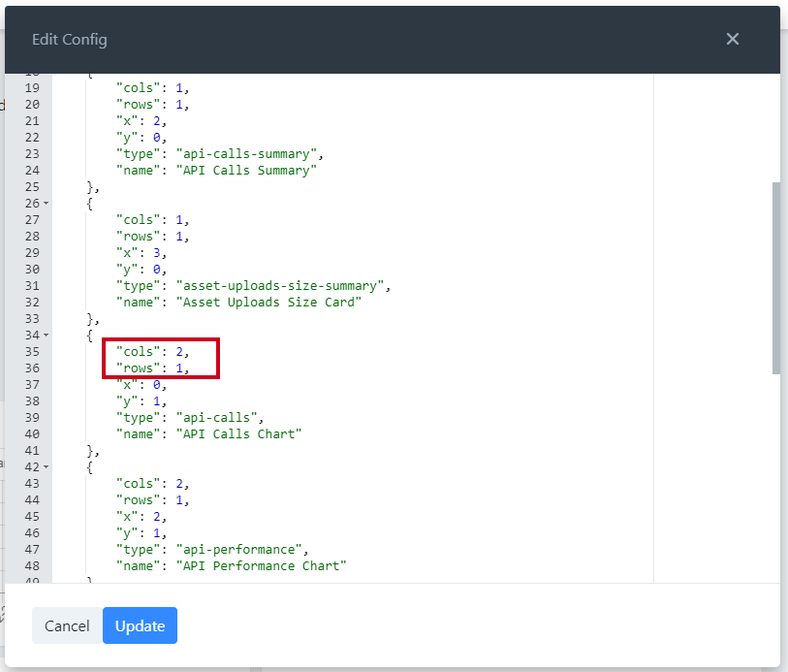Image resolution: width=788 pixels, height=672 pixels.
Task: Collapse the block at line 26
Action: [47, 204]
